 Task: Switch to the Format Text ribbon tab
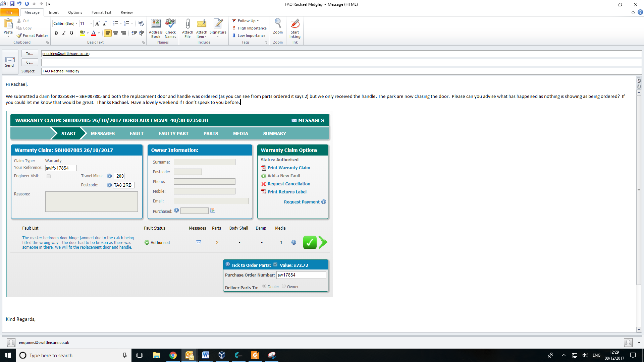pos(101,12)
